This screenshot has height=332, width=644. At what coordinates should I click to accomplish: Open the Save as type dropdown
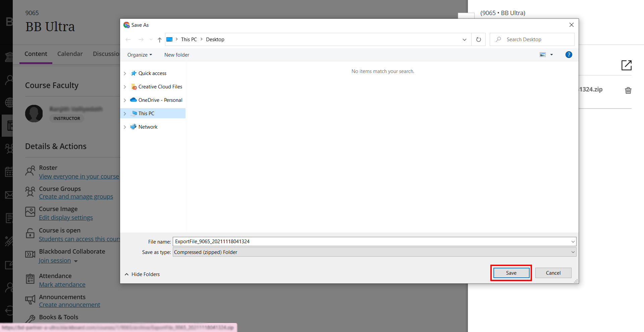pyautogui.click(x=573, y=252)
